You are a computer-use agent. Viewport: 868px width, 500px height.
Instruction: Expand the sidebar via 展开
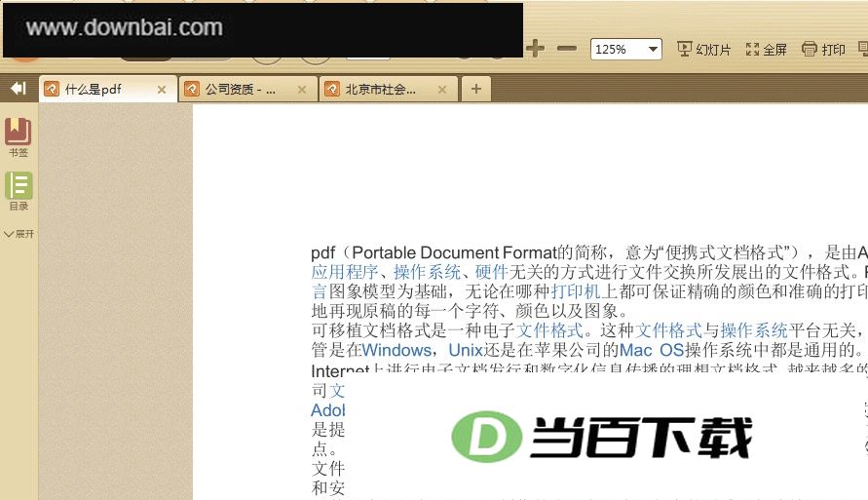point(19,234)
